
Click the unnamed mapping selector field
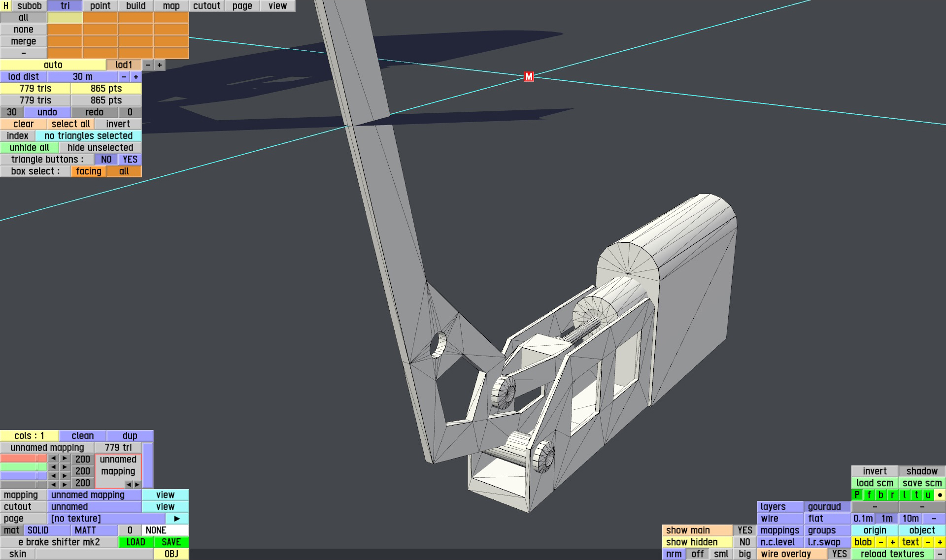(94, 495)
